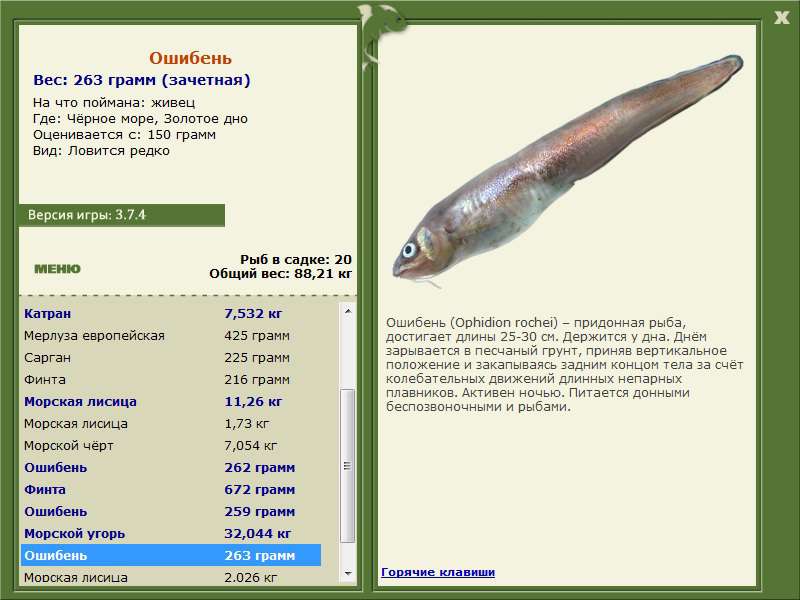Viewport: 800px width, 600px height.
Task: Select Сарган 225 грамм entry
Action: 171,357
